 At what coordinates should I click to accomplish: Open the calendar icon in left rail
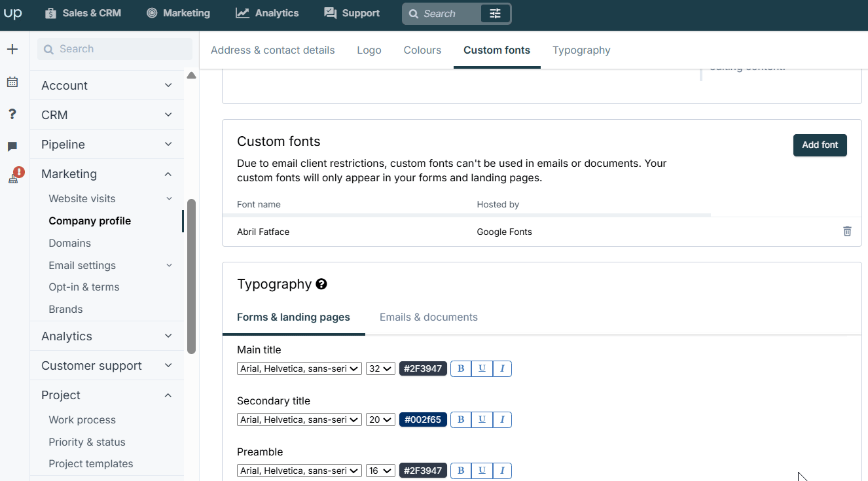pyautogui.click(x=12, y=82)
